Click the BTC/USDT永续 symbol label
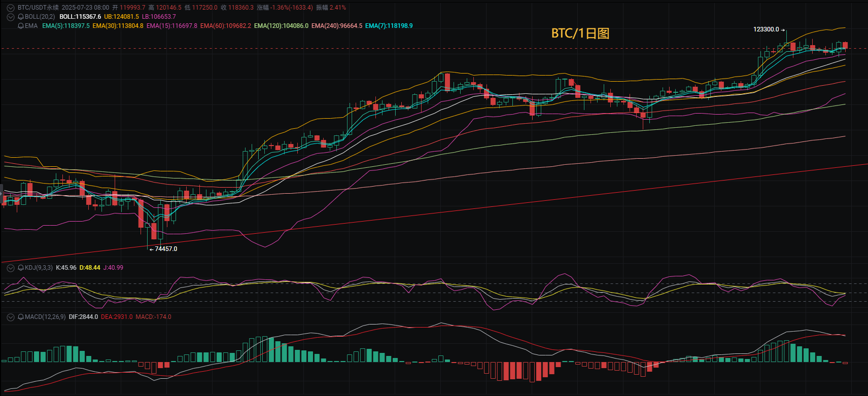Image resolution: width=868 pixels, height=396 pixels. point(38,8)
